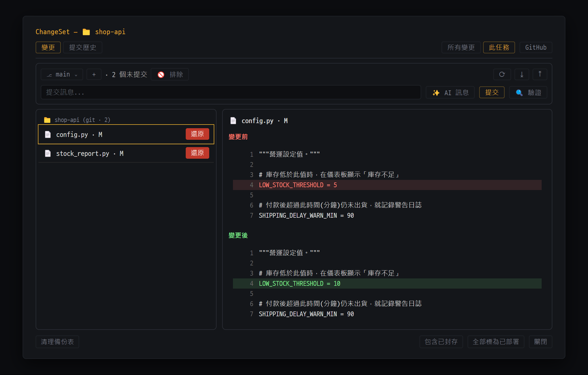Focus the 提交訊息 commit message field
Viewport: 588px width, 375px height.
(x=231, y=92)
